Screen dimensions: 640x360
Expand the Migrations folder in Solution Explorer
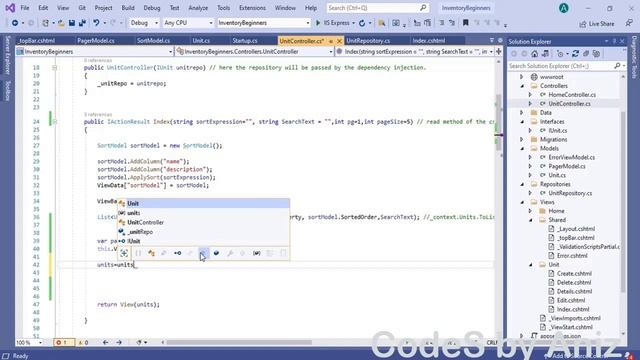(521, 140)
